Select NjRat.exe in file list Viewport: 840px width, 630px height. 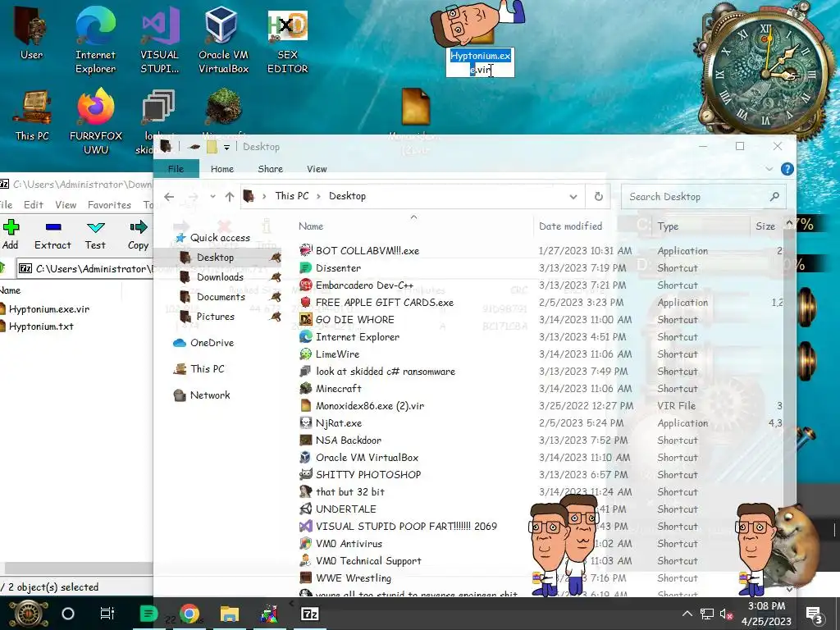pos(338,422)
